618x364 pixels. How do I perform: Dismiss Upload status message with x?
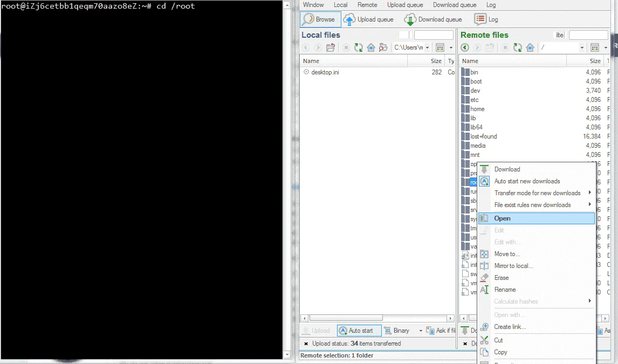(x=306, y=344)
